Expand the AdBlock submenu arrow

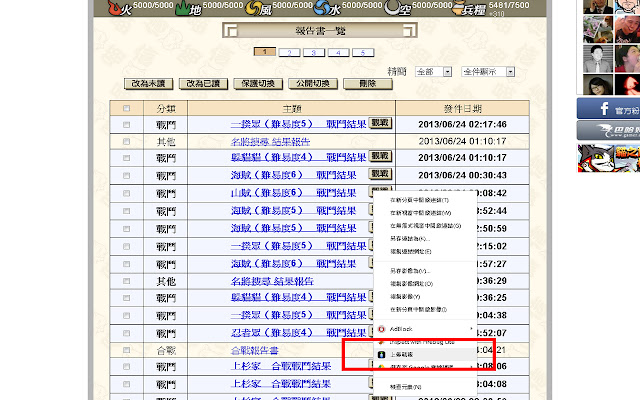(471, 329)
